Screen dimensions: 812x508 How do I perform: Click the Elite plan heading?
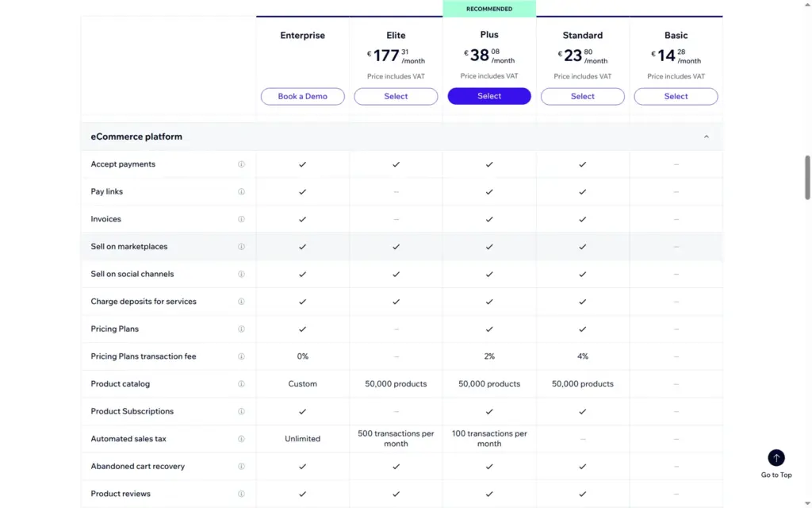click(396, 35)
